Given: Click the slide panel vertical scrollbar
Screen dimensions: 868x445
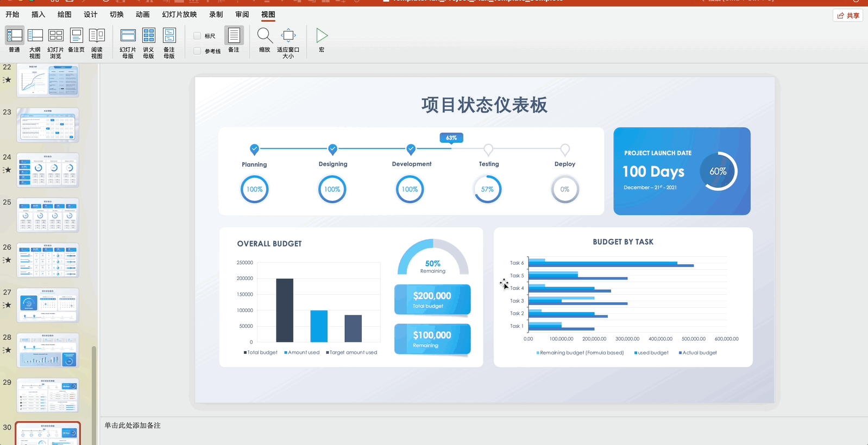Looking at the screenshot, I should [94, 395].
